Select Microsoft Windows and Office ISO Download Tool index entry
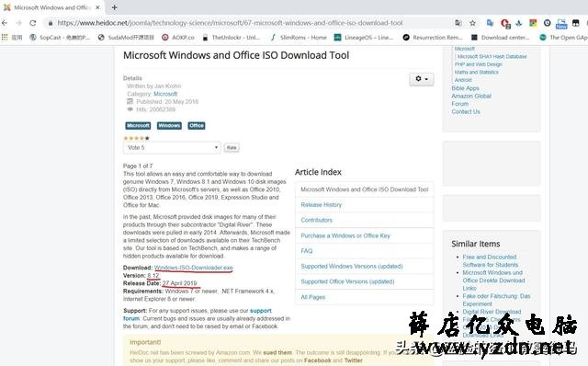 [x=365, y=189]
